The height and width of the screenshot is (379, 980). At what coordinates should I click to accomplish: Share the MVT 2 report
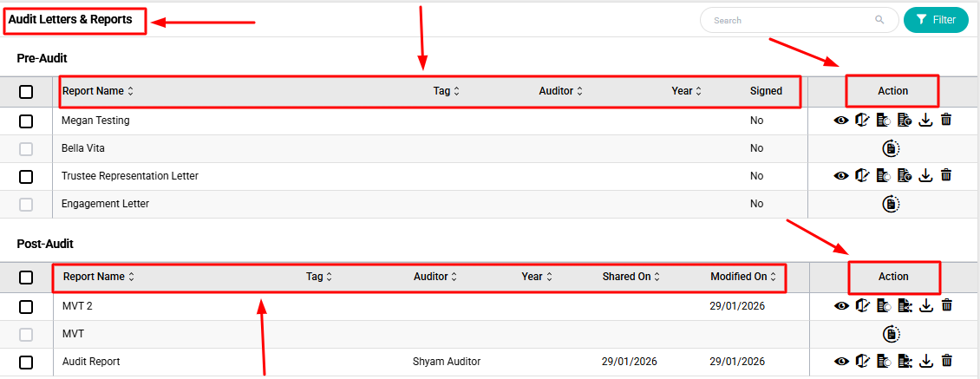click(x=905, y=306)
